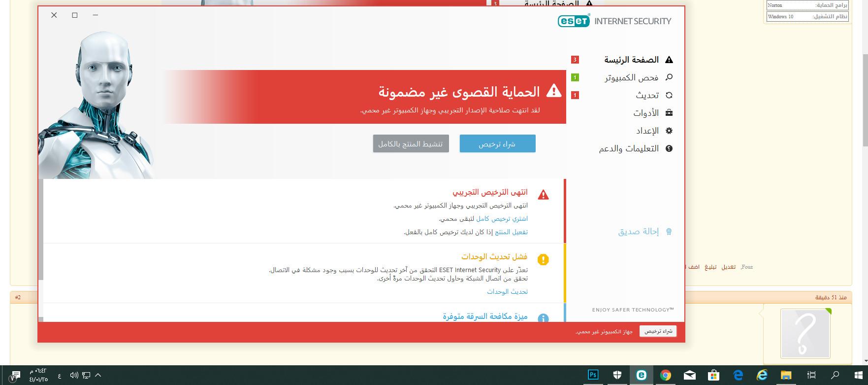Click the ع input language indicator

coord(60,376)
